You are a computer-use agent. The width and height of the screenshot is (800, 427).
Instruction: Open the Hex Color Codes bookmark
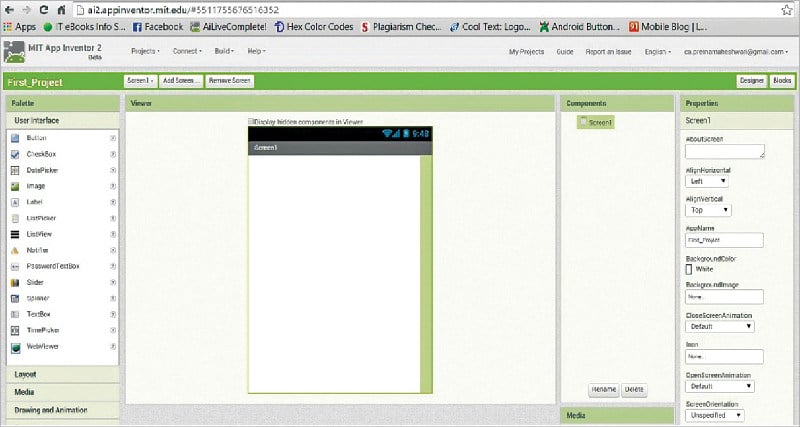click(x=314, y=27)
